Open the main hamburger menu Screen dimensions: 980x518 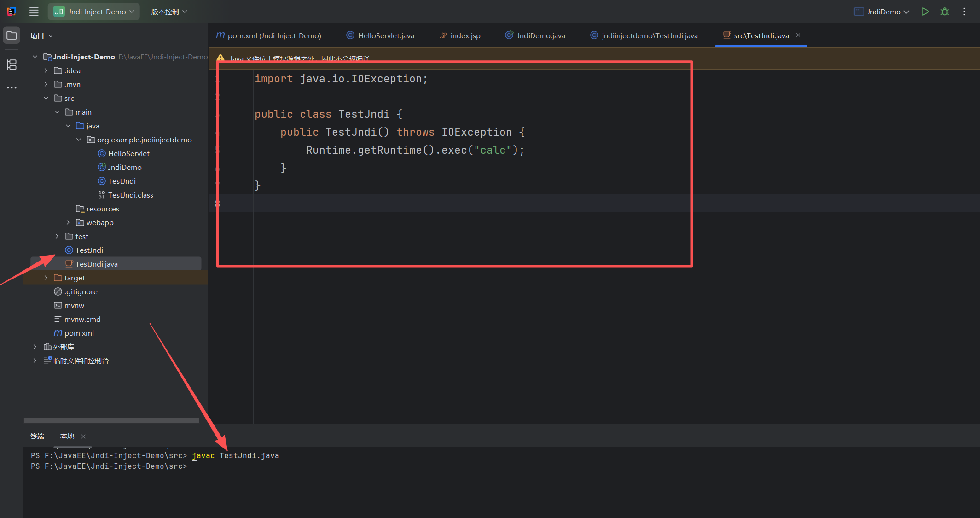[34, 12]
